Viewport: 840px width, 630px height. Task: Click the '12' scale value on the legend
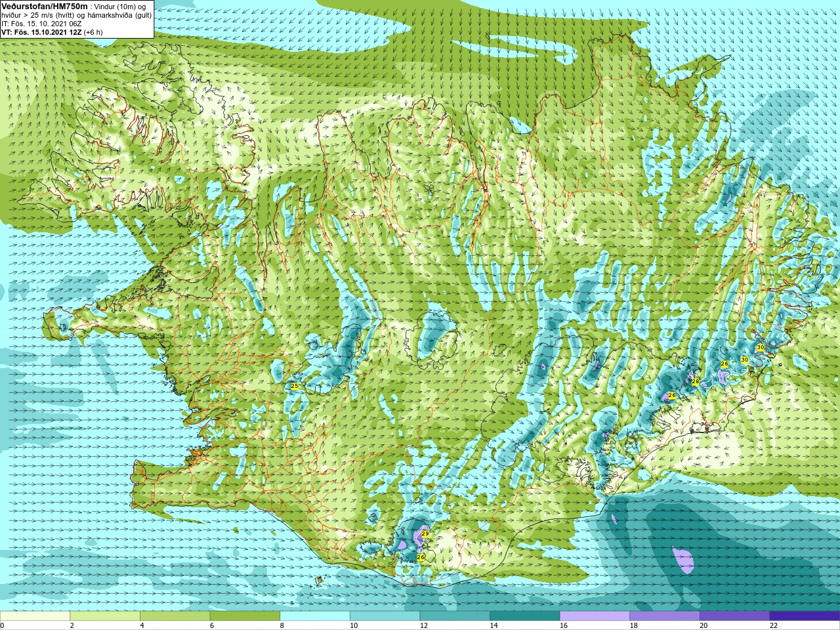424,625
